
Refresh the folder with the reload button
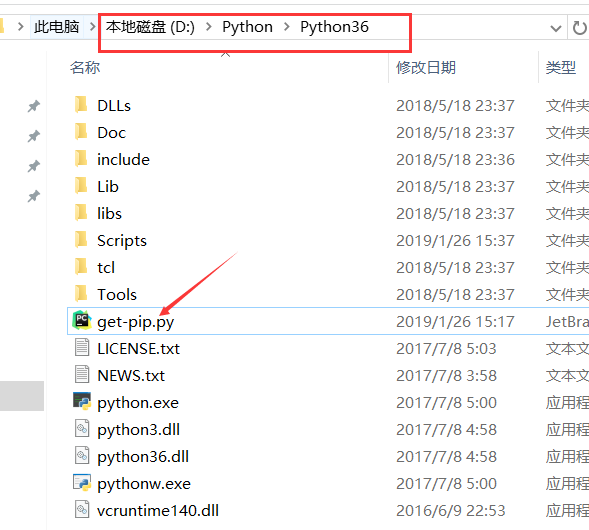pyautogui.click(x=579, y=28)
